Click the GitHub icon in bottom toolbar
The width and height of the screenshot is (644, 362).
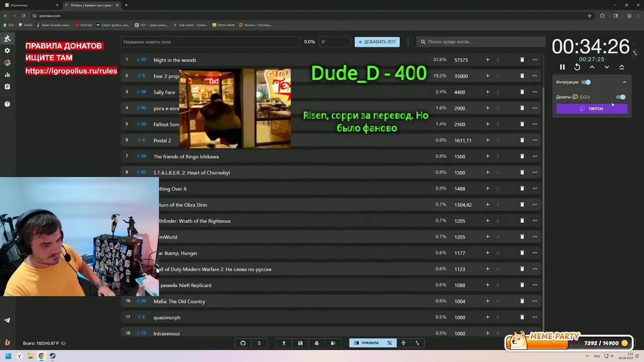point(243,343)
